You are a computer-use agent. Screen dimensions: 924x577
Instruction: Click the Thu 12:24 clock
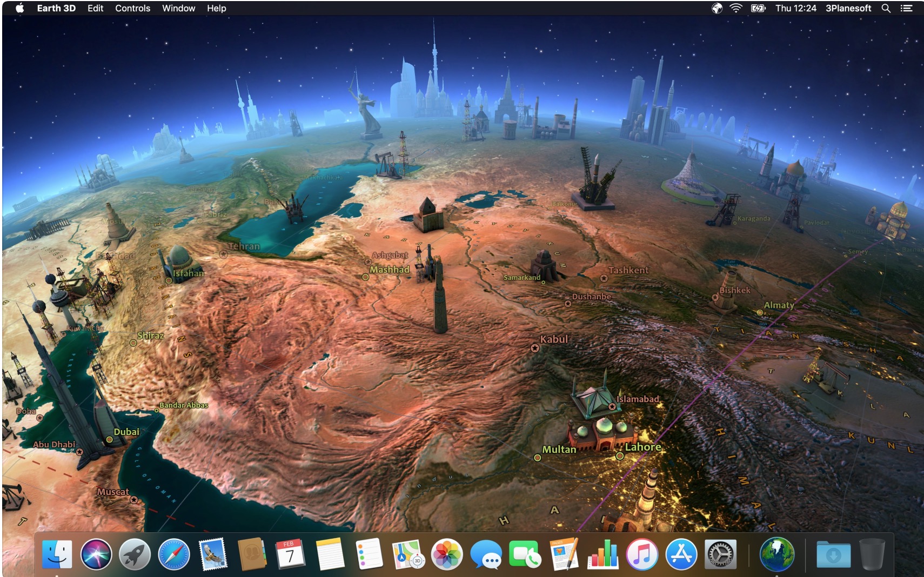pyautogui.click(x=795, y=8)
